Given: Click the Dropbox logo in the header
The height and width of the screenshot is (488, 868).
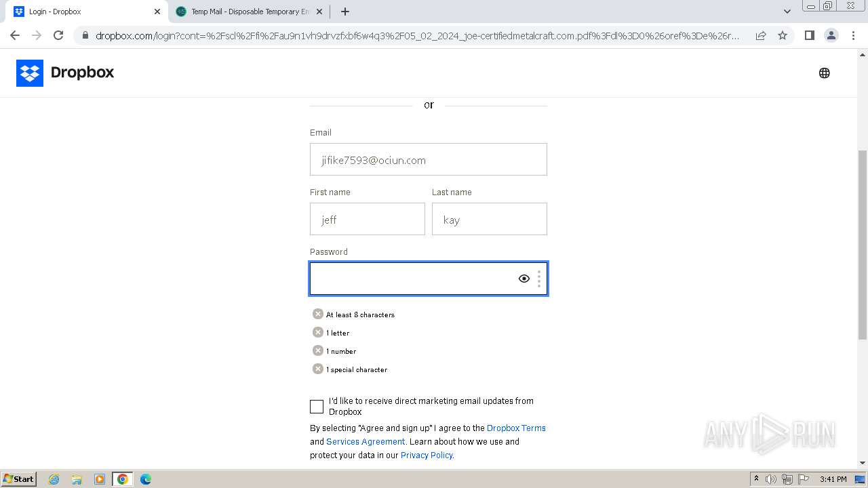Looking at the screenshot, I should pos(65,73).
